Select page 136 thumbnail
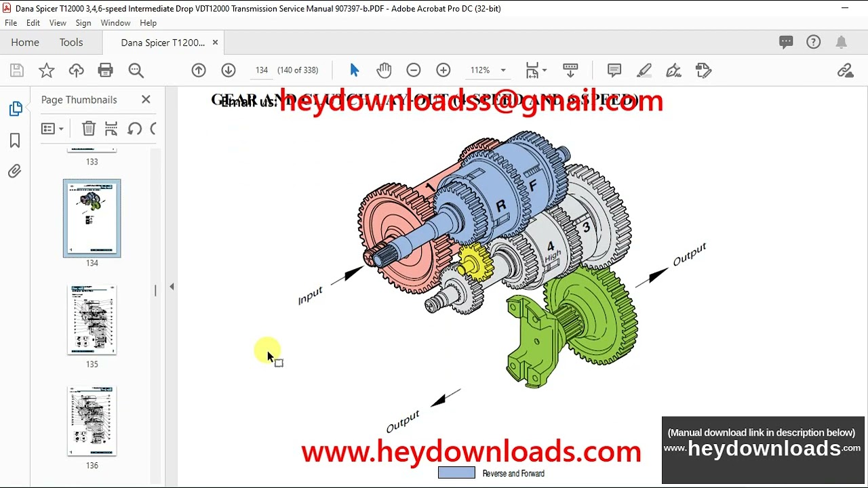868x488 pixels. point(92,421)
